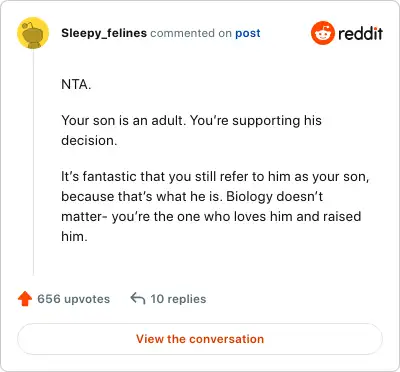The image size is (400, 372).
Task: Click the final "him." word of the comment
Action: point(74,237)
